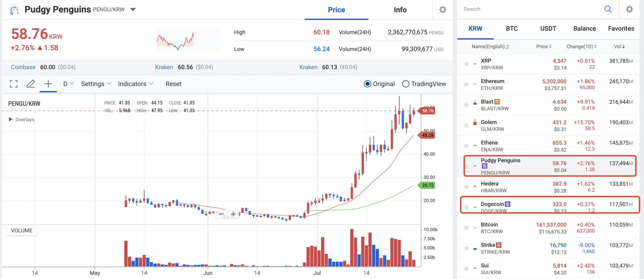
Task: Select the HBAR/KRW market row
Action: click(x=548, y=187)
